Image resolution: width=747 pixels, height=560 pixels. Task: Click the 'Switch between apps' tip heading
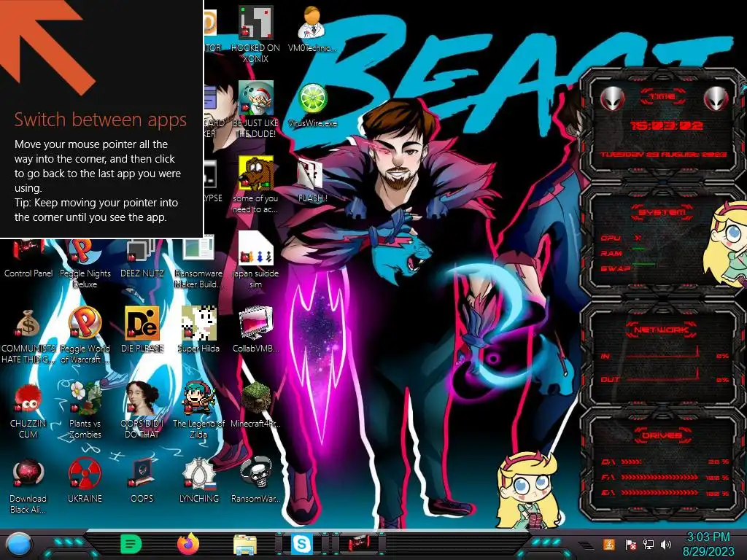101,120
